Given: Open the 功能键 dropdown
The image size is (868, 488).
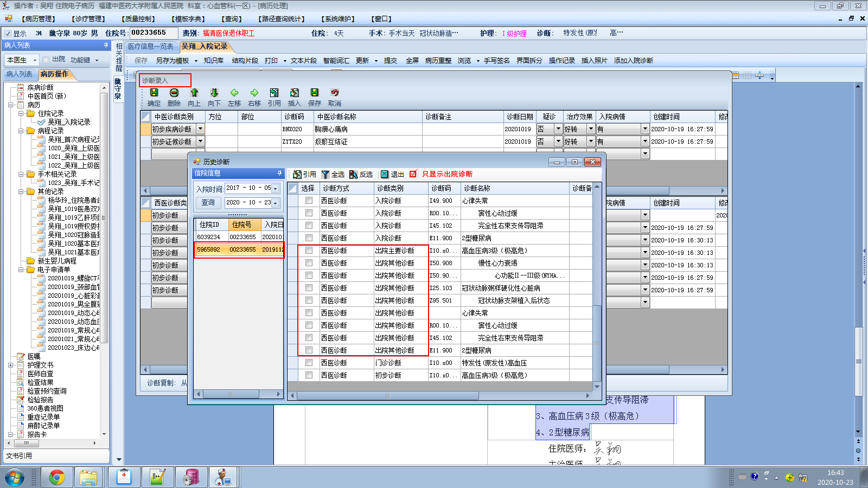Looking at the screenshot, I should tap(97, 60).
